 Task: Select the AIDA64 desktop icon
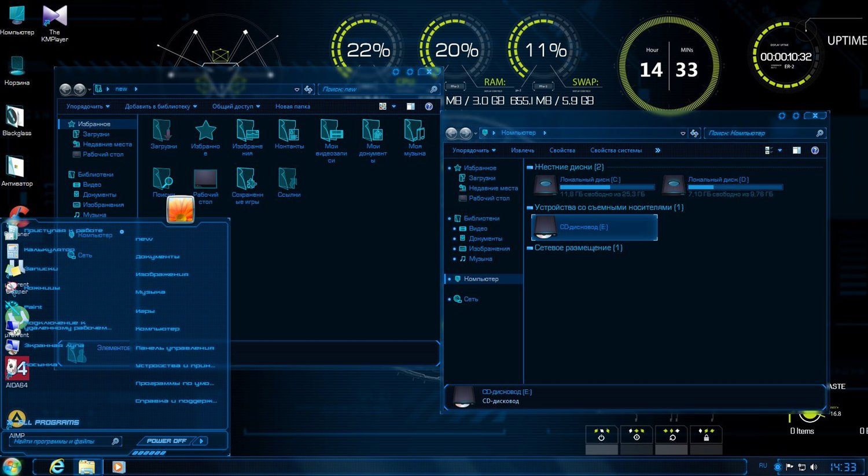pos(17,372)
